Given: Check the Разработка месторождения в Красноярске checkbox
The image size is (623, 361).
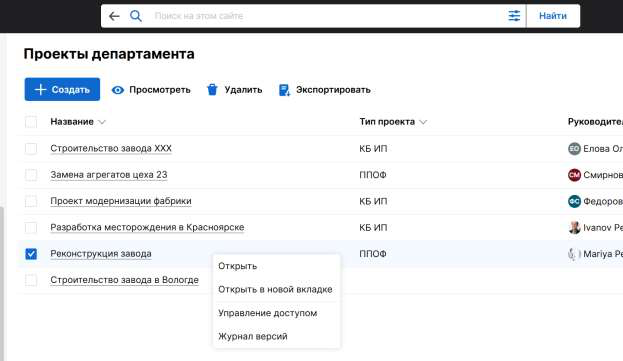Looking at the screenshot, I should (x=31, y=228).
